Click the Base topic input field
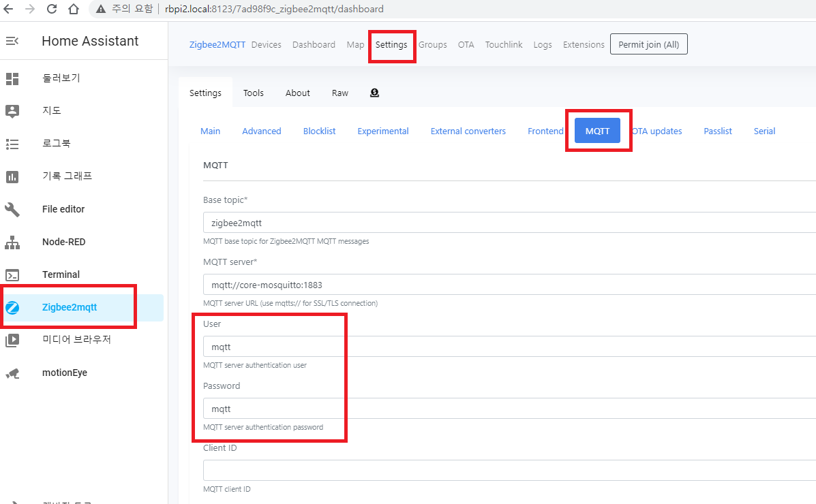 [509, 223]
